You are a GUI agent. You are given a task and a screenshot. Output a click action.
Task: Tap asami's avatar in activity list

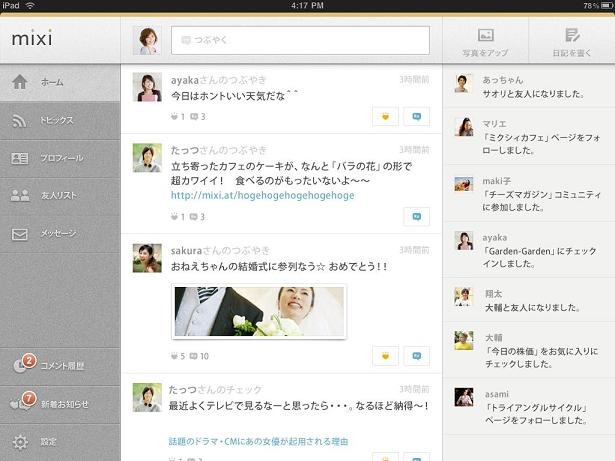464,397
